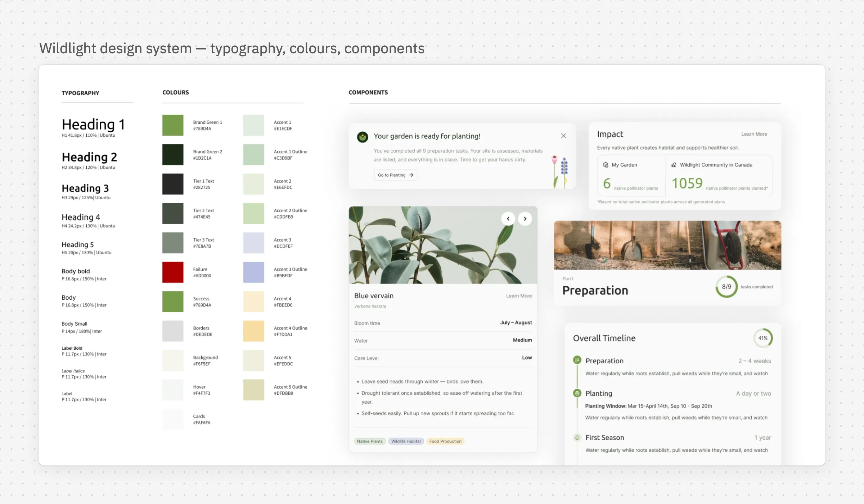The height and width of the screenshot is (504, 864).
Task: Click the Water Medium value
Action: coord(522,340)
